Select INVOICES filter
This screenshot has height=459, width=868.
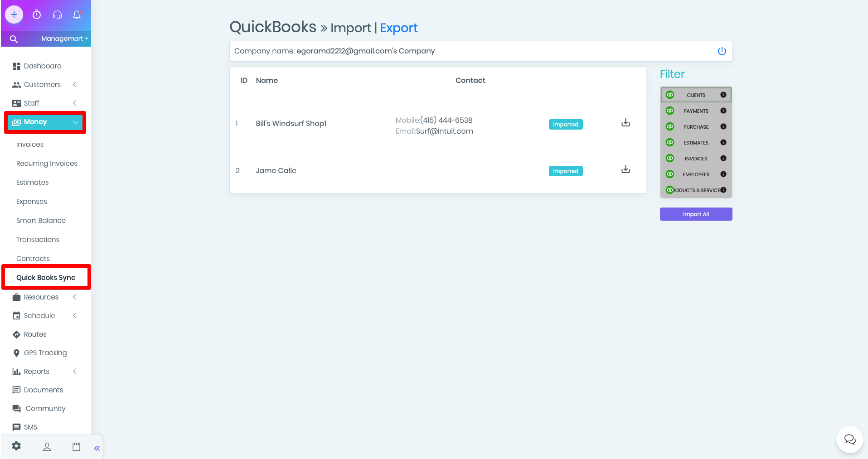tap(696, 159)
